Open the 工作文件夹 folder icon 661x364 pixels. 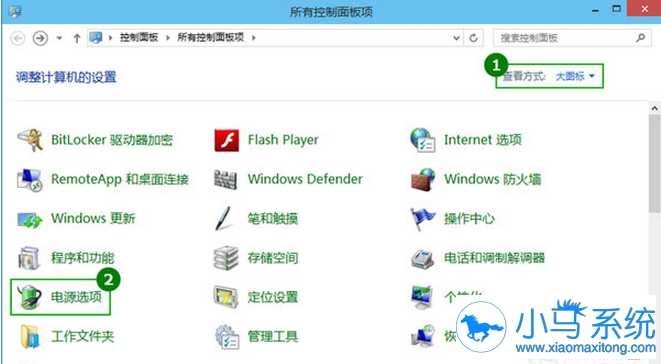coord(30,336)
